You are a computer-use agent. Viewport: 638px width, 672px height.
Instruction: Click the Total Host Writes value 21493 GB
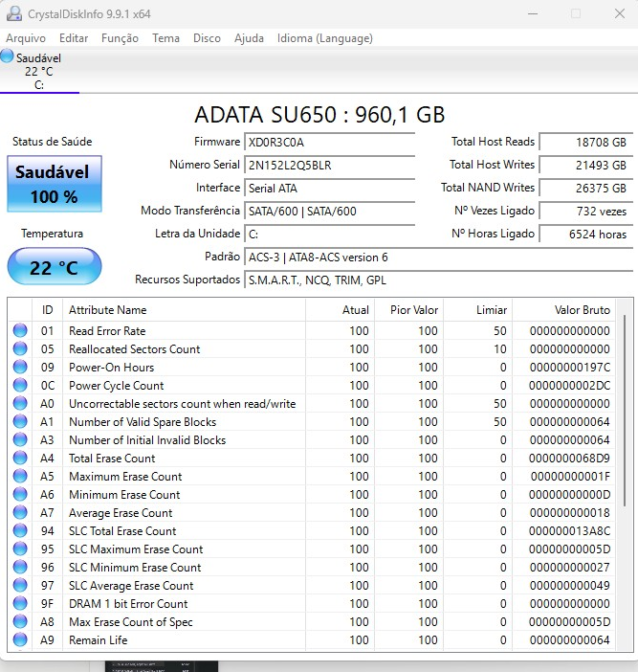pyautogui.click(x=585, y=165)
